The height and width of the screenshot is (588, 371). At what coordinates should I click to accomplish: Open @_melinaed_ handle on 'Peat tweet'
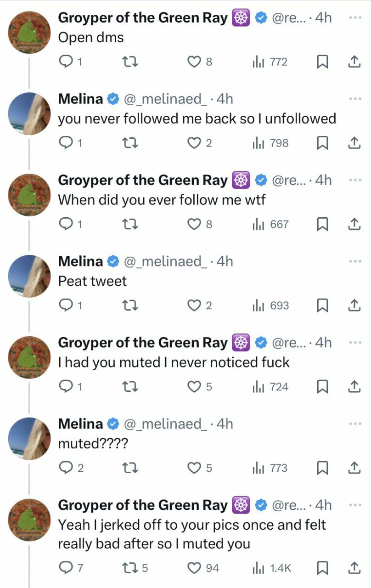point(163,261)
